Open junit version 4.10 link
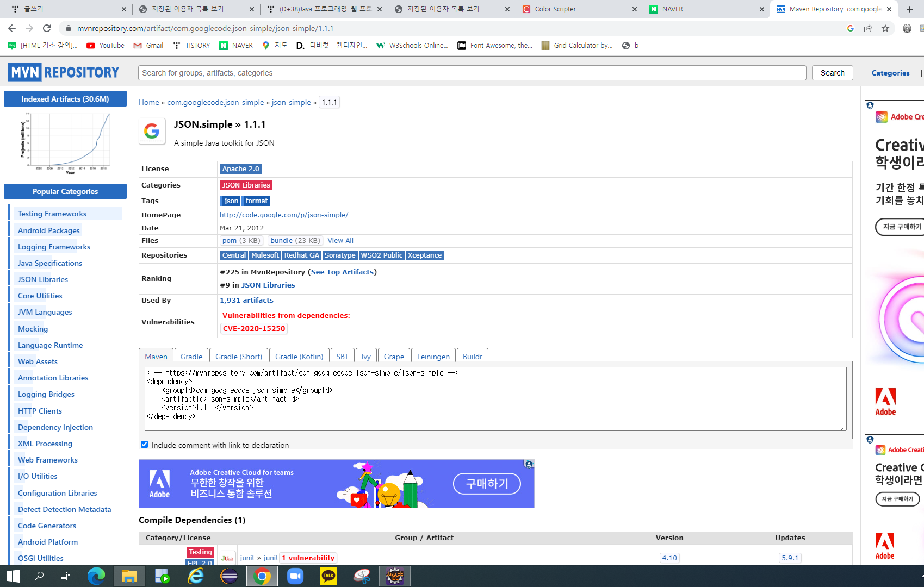The image size is (924, 587). click(669, 558)
